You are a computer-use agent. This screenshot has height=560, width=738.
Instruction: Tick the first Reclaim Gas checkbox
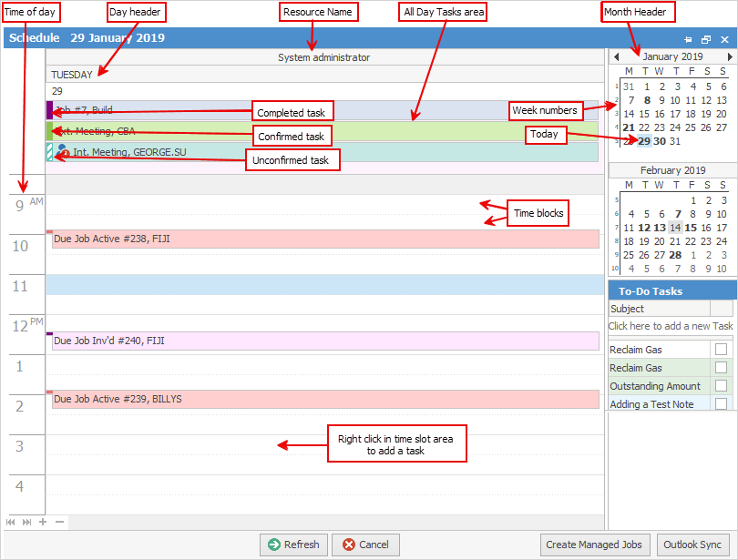coord(721,350)
